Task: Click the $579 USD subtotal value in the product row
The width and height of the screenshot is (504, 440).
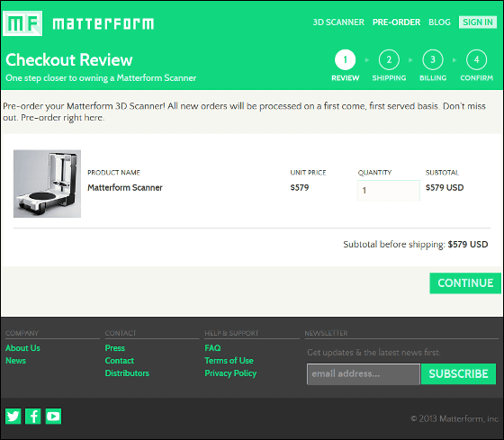Action: (445, 188)
